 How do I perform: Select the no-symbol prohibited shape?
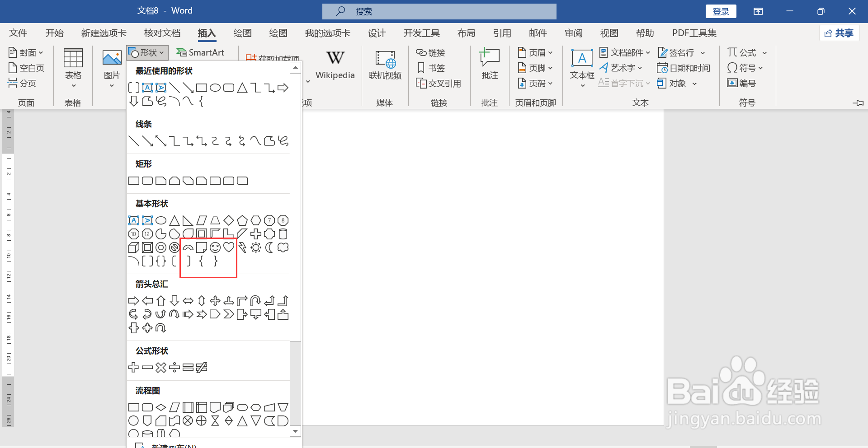pos(175,247)
